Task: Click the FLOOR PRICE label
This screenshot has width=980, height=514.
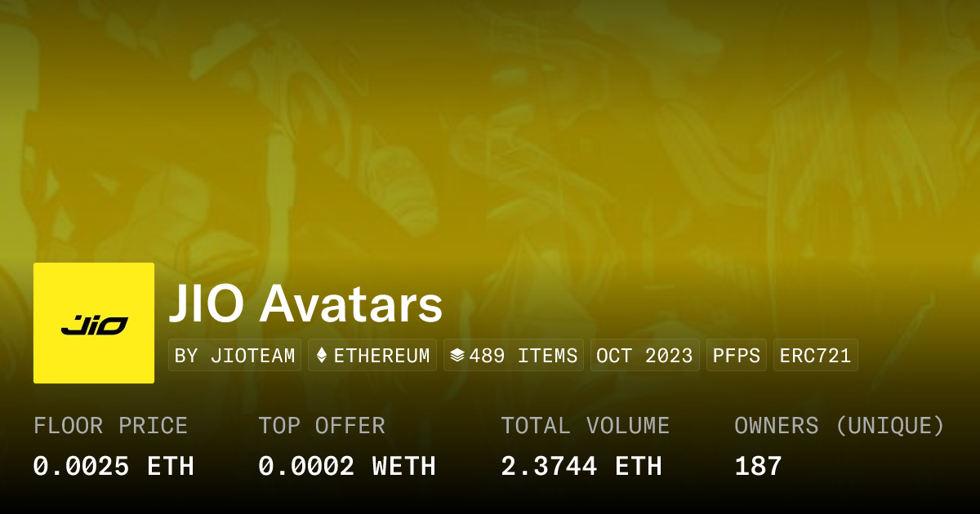Action: 110,426
